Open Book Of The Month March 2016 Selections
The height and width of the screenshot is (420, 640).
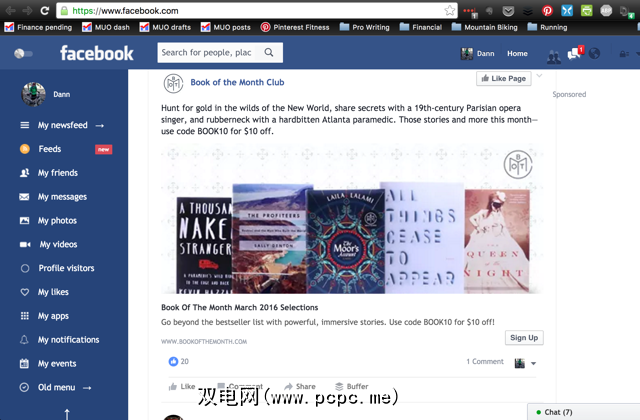coord(240,307)
